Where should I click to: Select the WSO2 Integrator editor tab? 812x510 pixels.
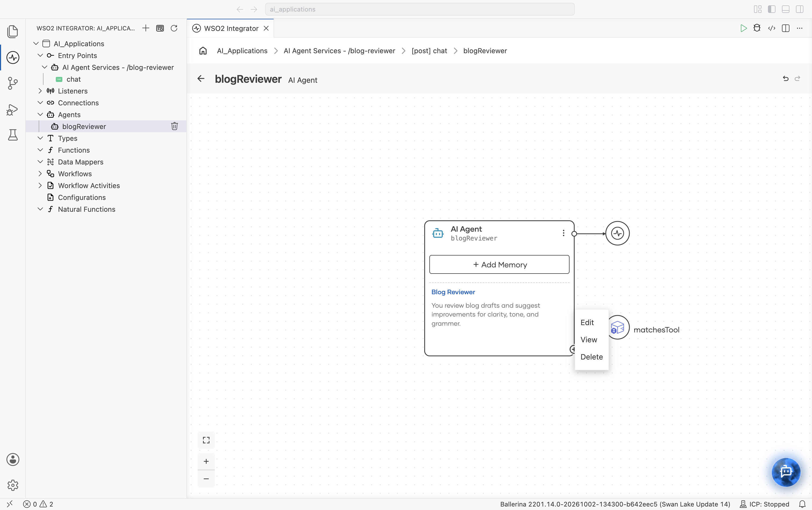point(231,28)
